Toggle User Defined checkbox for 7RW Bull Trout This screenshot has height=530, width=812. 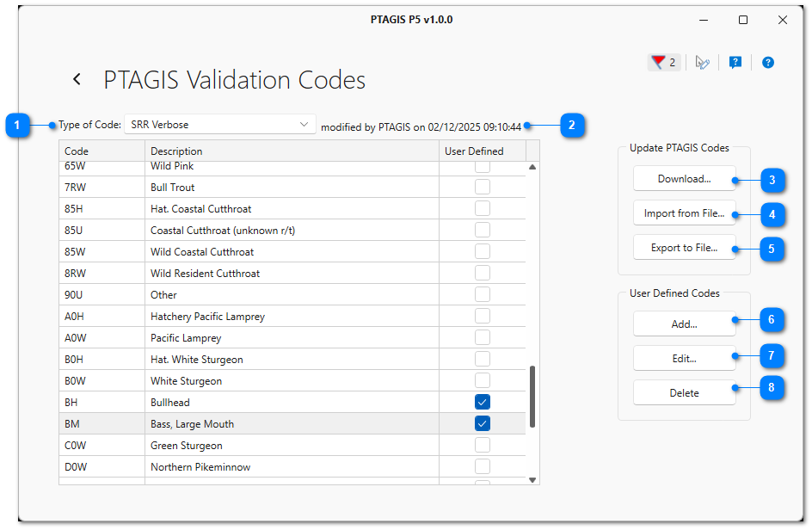pos(482,187)
